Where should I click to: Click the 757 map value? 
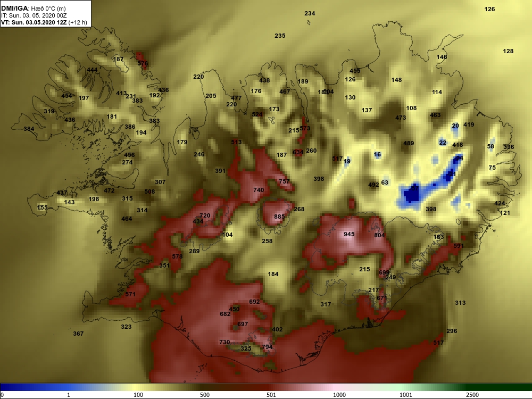tap(284, 181)
